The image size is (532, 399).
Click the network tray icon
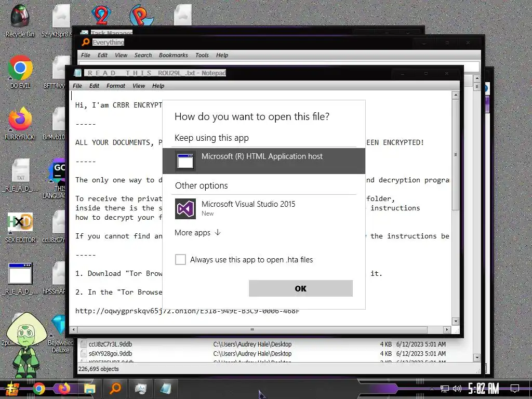(x=444, y=389)
